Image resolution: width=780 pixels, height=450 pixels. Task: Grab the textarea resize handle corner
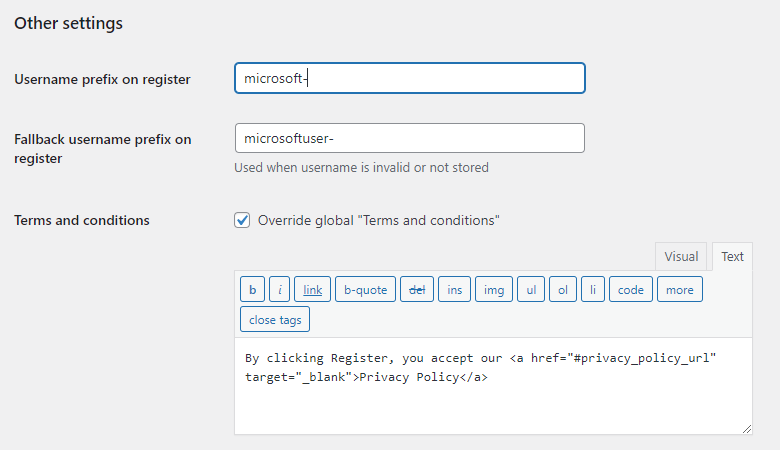point(746,428)
